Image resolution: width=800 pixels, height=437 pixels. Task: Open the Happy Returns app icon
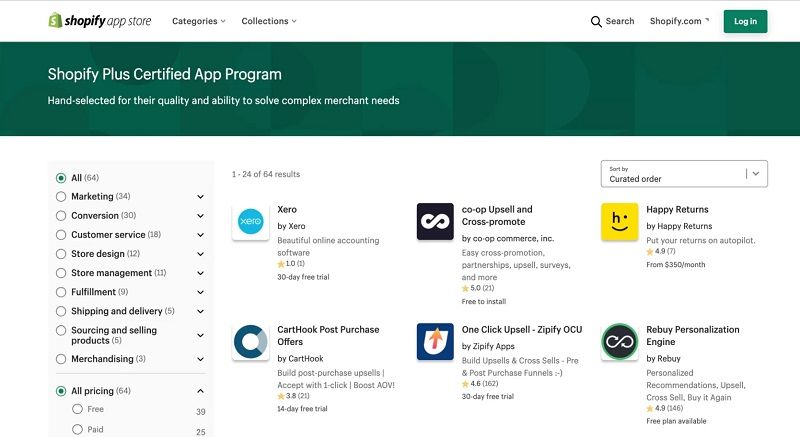point(619,221)
